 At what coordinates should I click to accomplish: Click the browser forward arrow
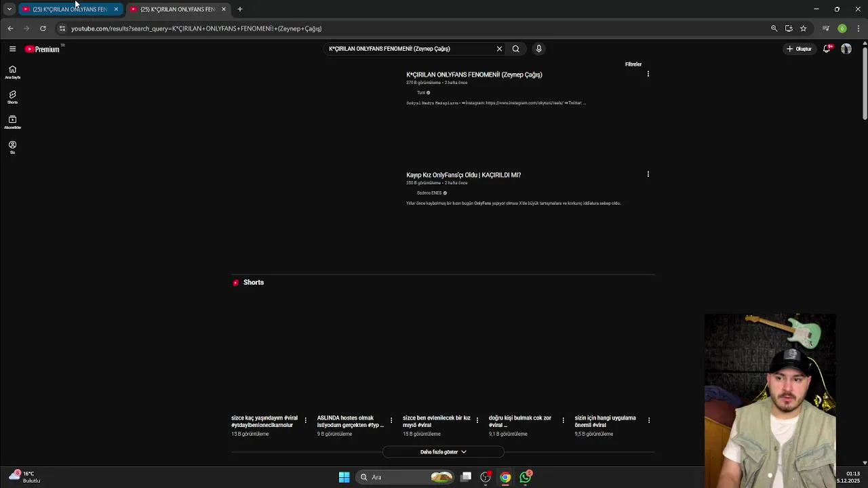click(x=26, y=28)
